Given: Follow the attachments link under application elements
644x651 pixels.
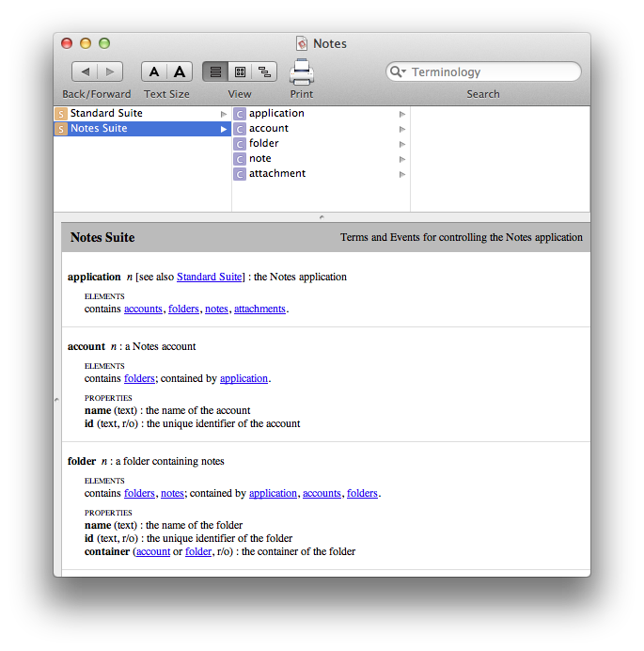Looking at the screenshot, I should (x=259, y=309).
